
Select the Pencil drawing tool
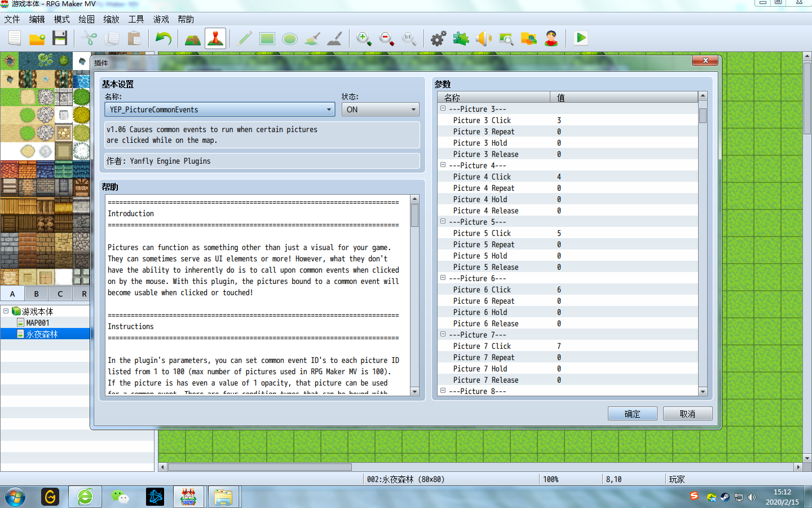tap(245, 38)
